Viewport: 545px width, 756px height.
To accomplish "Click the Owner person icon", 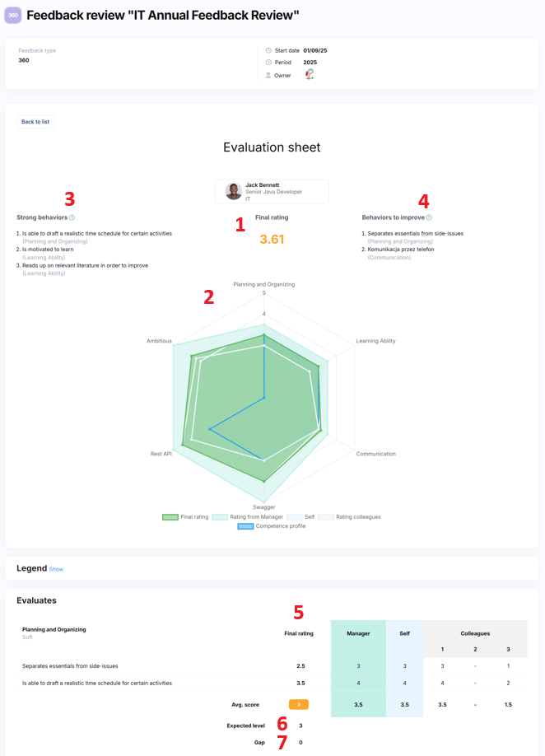I will pos(268,75).
